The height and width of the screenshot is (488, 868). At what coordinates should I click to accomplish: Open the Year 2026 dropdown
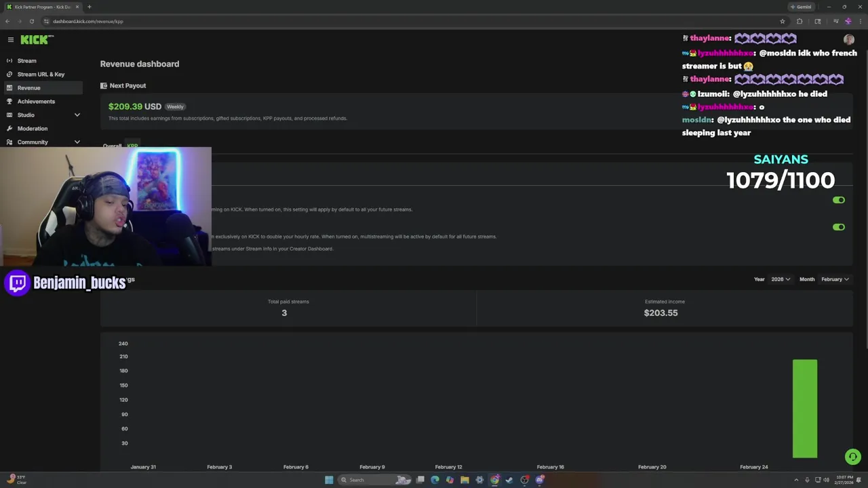(781, 279)
